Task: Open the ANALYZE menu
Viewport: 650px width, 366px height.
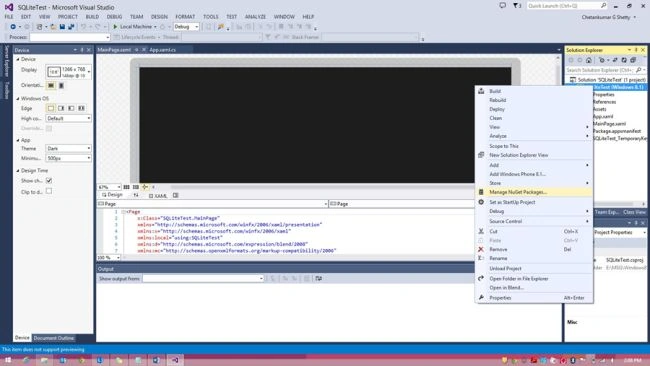Action: [255, 17]
